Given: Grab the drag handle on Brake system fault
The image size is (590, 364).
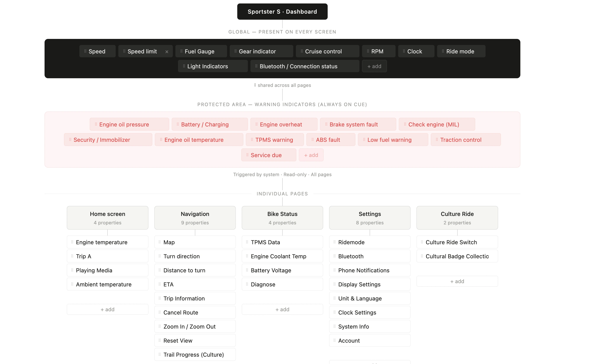Looking at the screenshot, I should pos(326,124).
